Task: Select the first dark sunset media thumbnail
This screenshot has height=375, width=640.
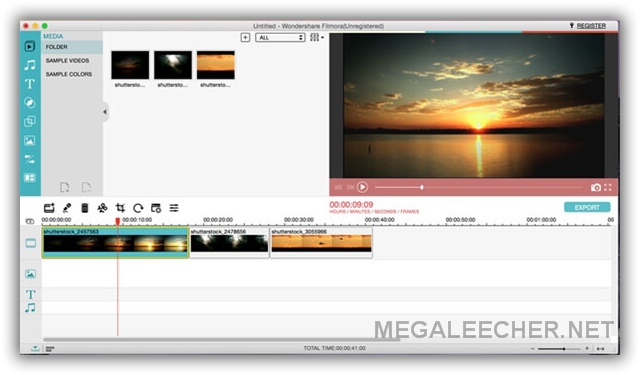Action: click(x=130, y=65)
